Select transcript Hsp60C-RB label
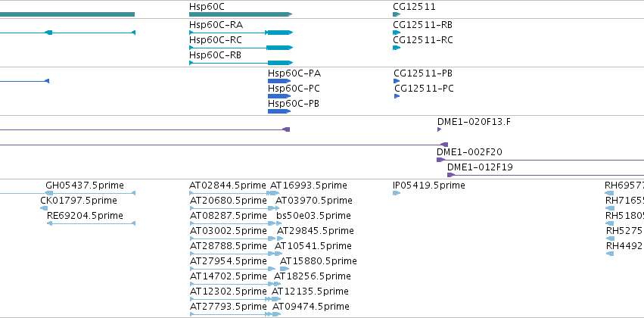Screen dimensions: 644x318 [x=215, y=55]
